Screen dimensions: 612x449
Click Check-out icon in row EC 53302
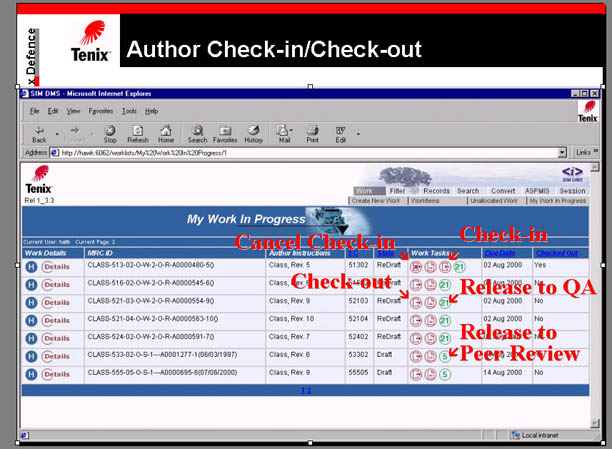416,356
